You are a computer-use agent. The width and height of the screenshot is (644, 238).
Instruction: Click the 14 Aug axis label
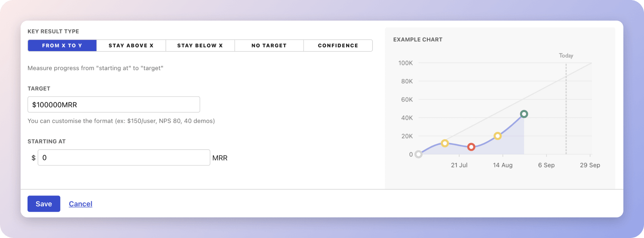(503, 165)
